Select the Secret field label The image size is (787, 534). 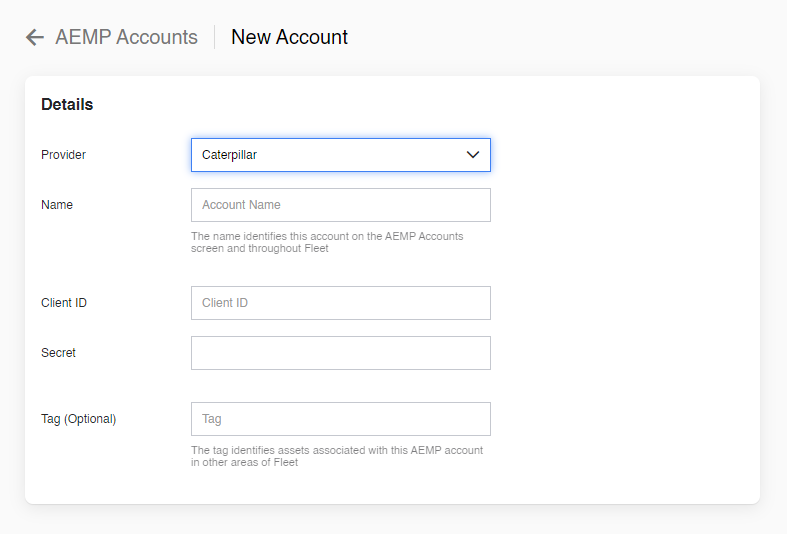(x=58, y=353)
